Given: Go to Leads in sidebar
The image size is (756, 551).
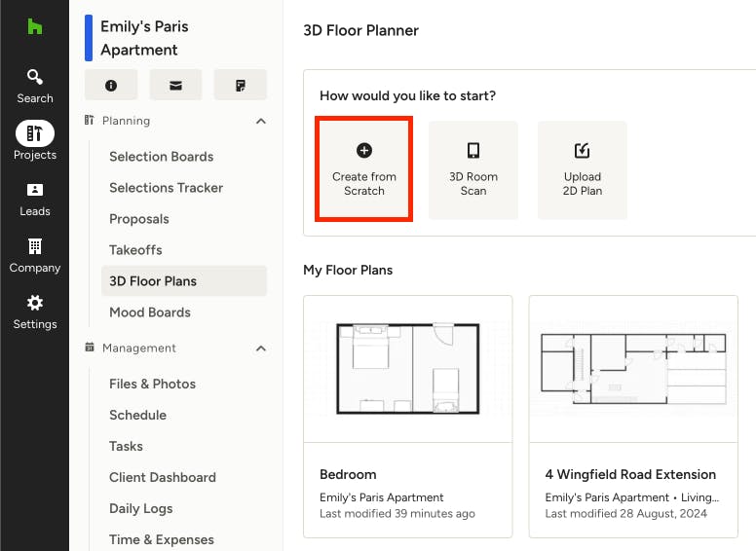Looking at the screenshot, I should tap(35, 200).
